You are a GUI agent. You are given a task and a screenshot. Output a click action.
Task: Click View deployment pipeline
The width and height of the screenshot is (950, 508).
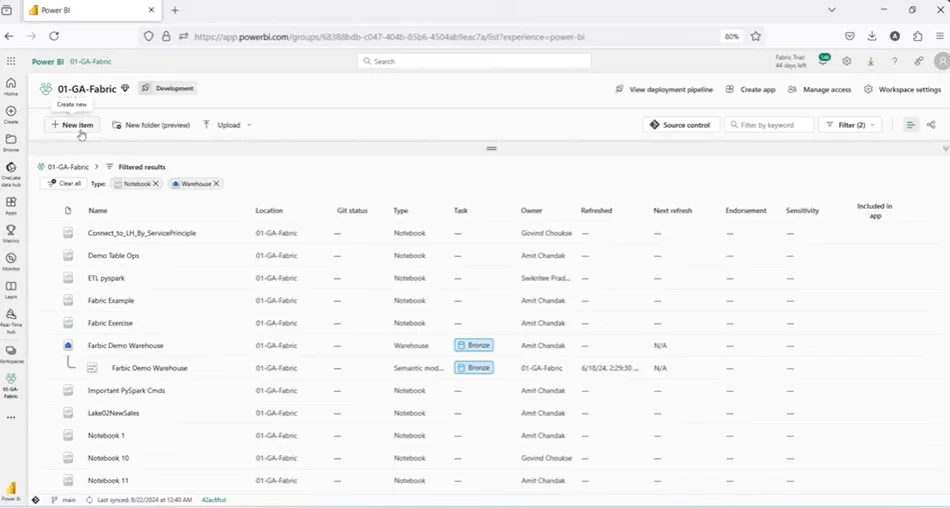click(x=664, y=89)
